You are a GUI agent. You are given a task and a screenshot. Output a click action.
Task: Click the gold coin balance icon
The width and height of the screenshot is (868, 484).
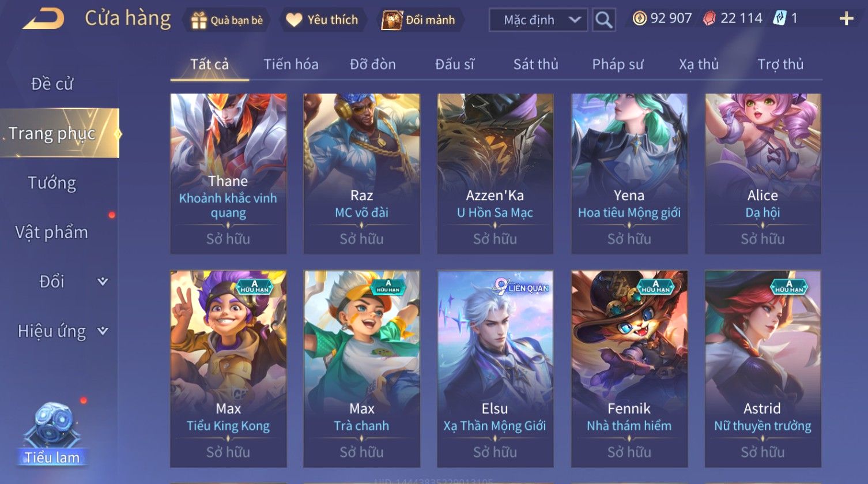point(639,19)
